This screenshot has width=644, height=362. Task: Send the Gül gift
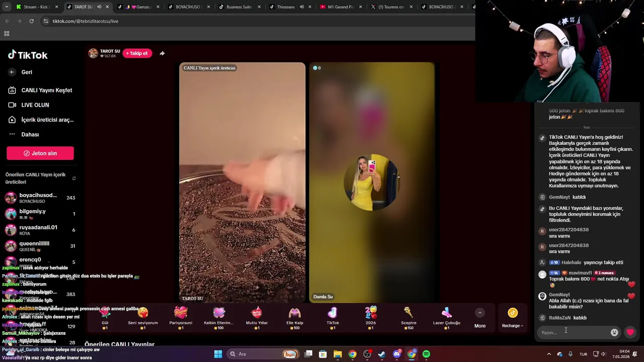[105, 317]
